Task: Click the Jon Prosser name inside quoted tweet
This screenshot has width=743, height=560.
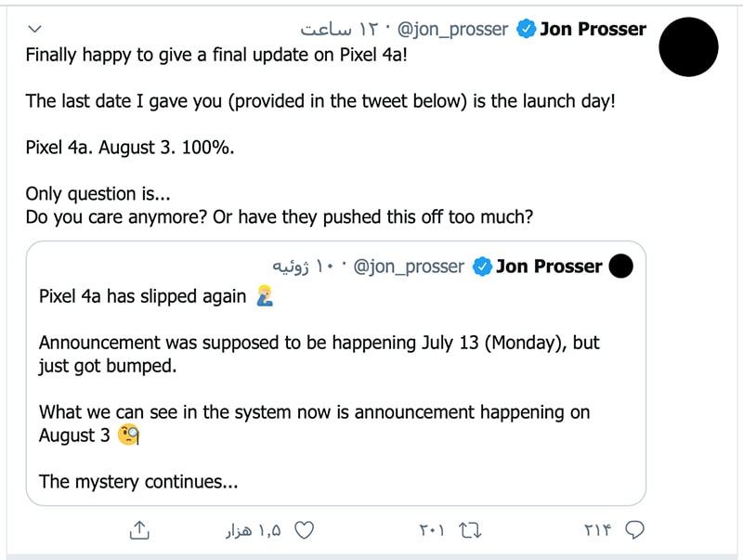Action: (548, 267)
